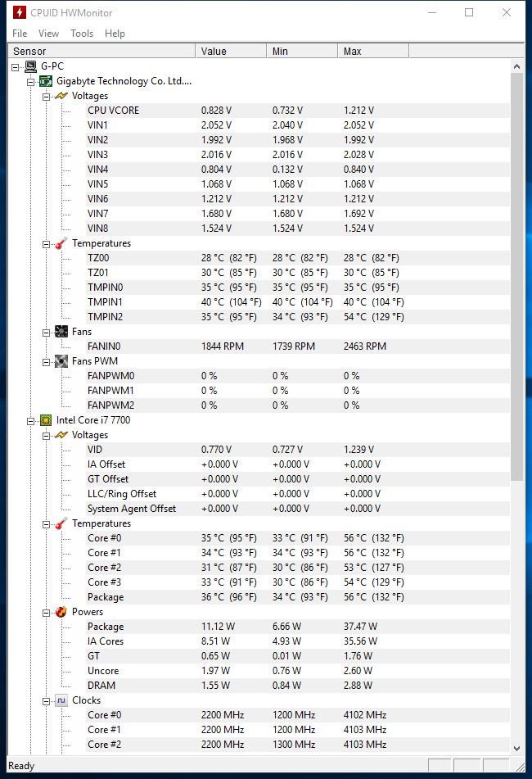
Task: Select the DRAM power row
Action: click(298, 686)
